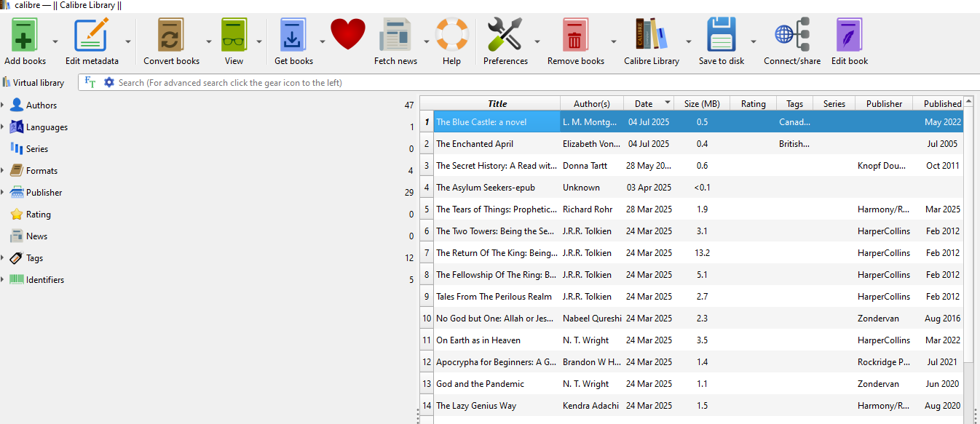
Task: Click the Help lifebuoy icon
Action: tap(451, 34)
